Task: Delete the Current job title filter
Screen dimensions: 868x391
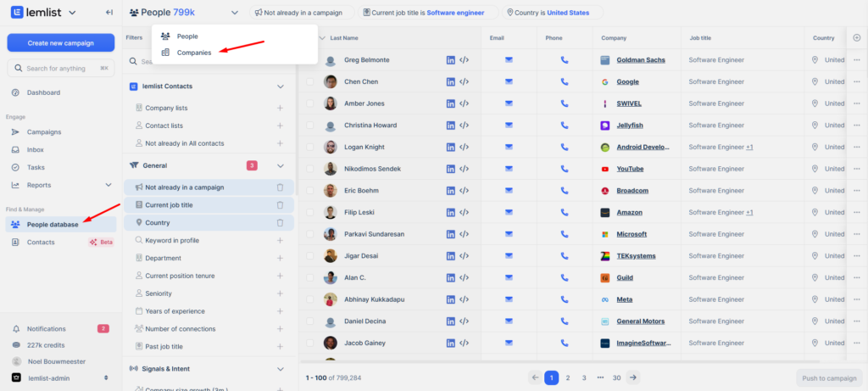Action: coord(280,205)
